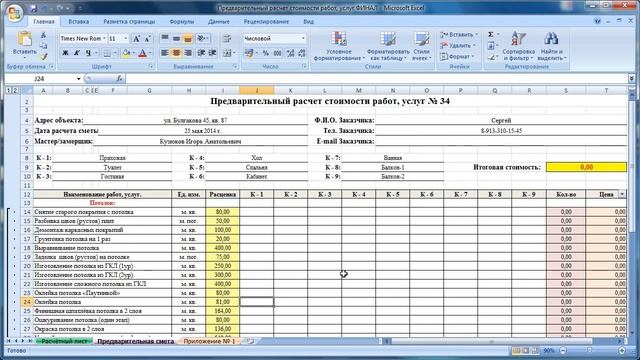This screenshot has width=640, height=360.
Task: Toggle underline Ч formatting
Action: 88,53
